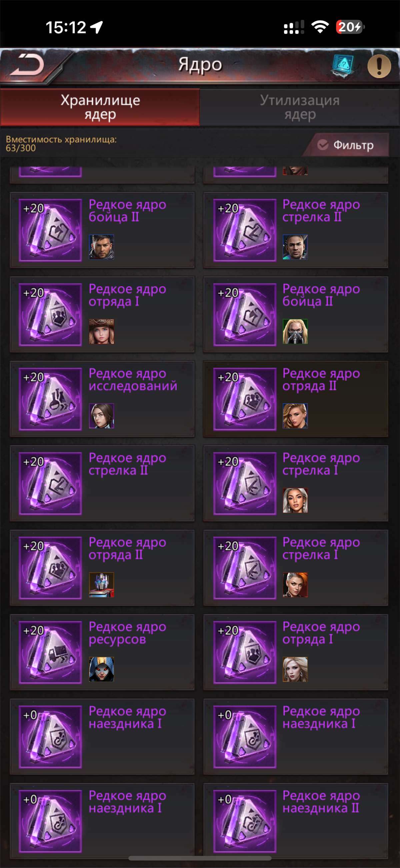Viewport: 400px width, 868px height.
Task: Tap the Optimus Prime hero portrait
Action: [101, 585]
